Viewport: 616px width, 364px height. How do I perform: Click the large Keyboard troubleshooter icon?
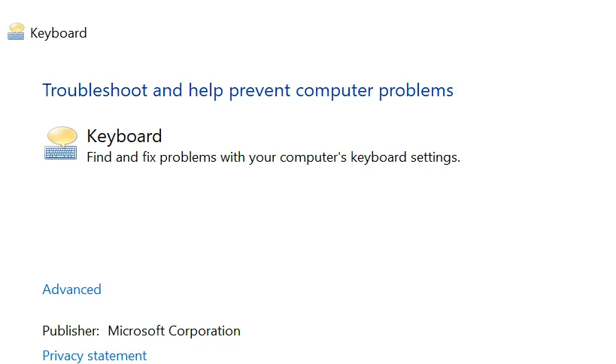pyautogui.click(x=61, y=143)
